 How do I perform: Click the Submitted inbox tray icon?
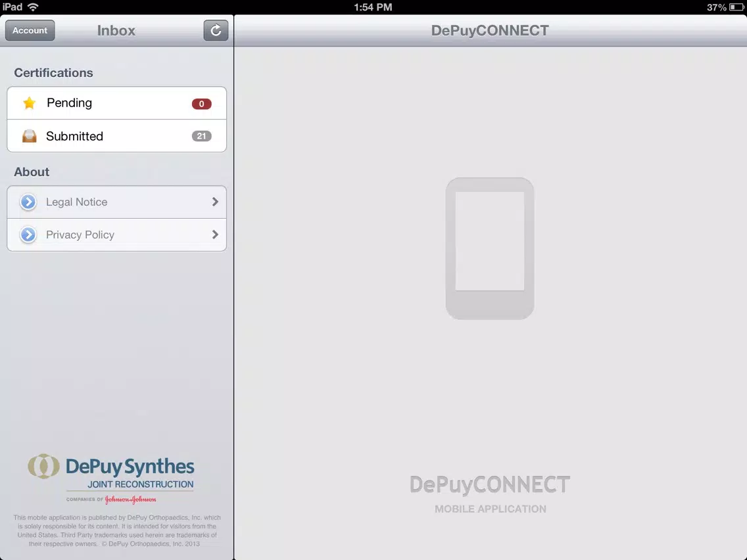pos(30,136)
